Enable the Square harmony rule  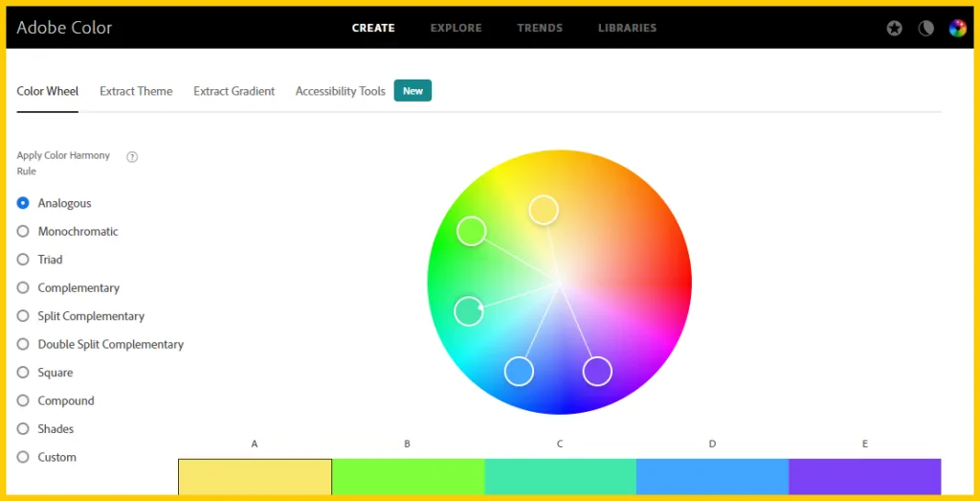[x=45, y=372]
